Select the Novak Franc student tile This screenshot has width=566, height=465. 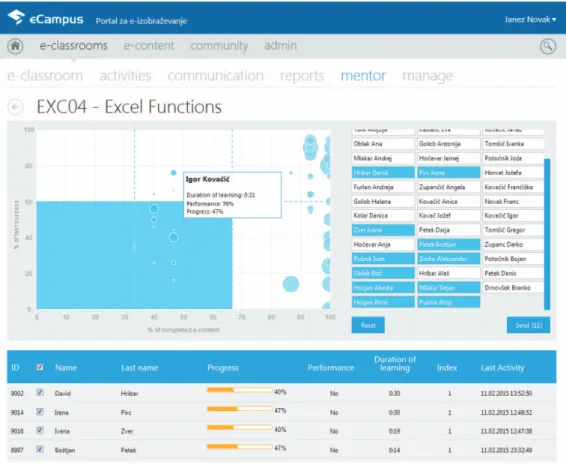click(x=513, y=201)
